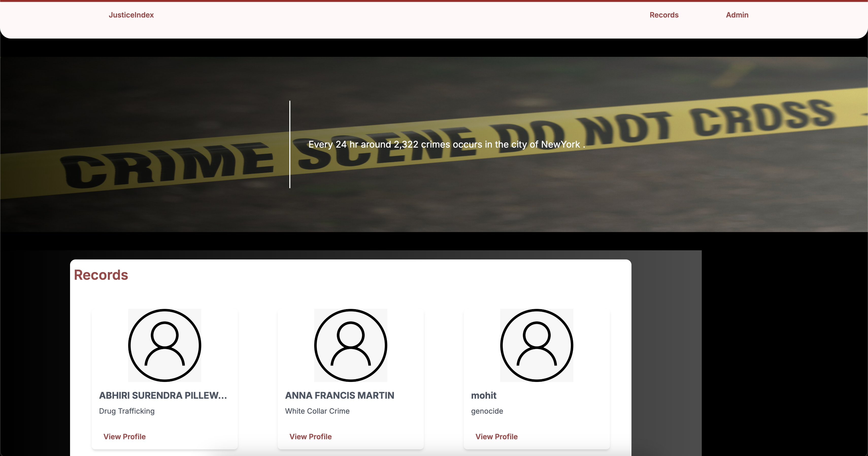Select the name mohit

pos(483,395)
